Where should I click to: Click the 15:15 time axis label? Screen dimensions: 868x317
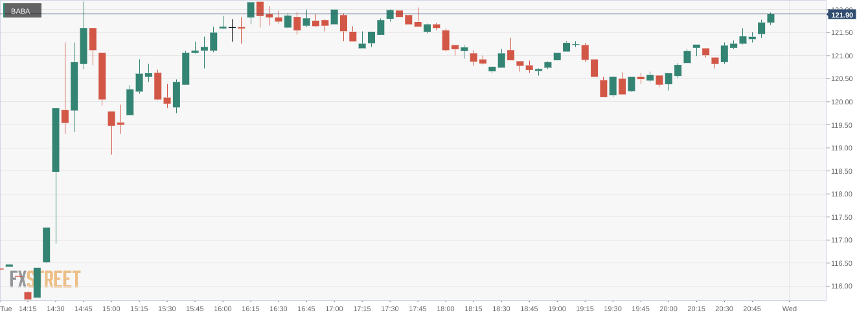139,309
